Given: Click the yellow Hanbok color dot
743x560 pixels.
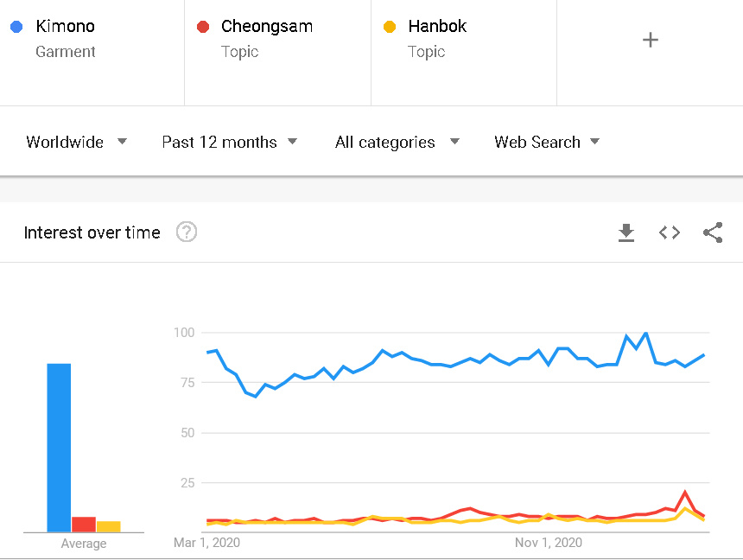Looking at the screenshot, I should point(390,27).
